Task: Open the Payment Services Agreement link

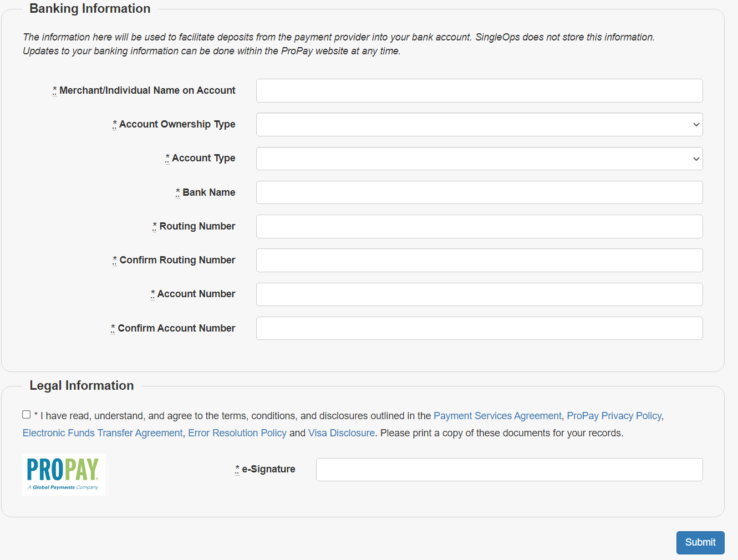Action: coord(497,416)
